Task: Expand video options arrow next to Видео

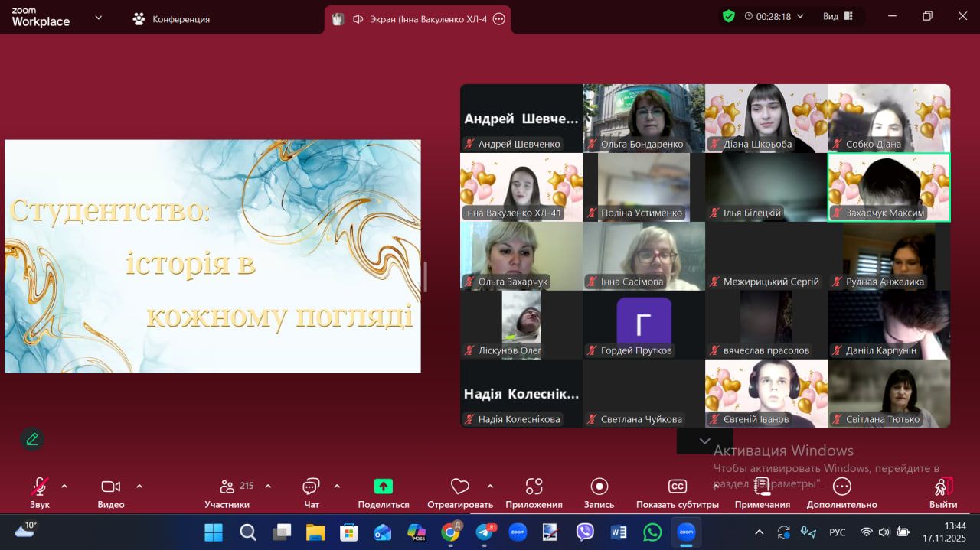Action: (x=139, y=486)
